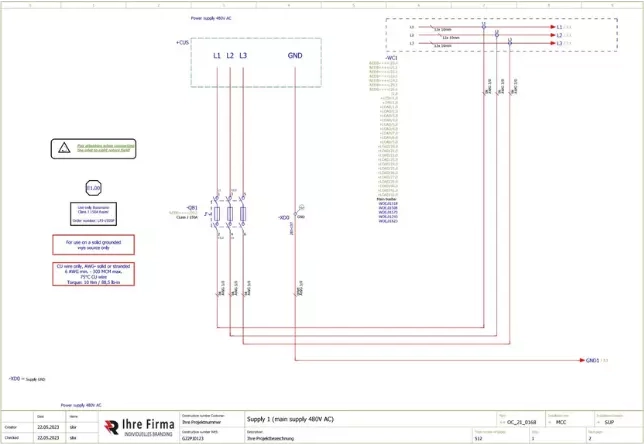Viewport: 644px width, 444px height.
Task: Select 'Ihre Projektnummer' customer number field
Action: pos(201,422)
